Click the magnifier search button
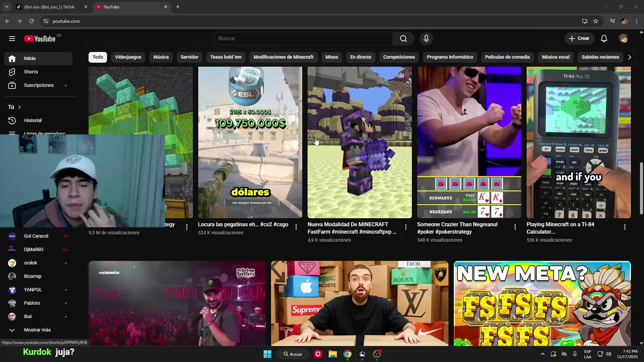 coord(404,39)
